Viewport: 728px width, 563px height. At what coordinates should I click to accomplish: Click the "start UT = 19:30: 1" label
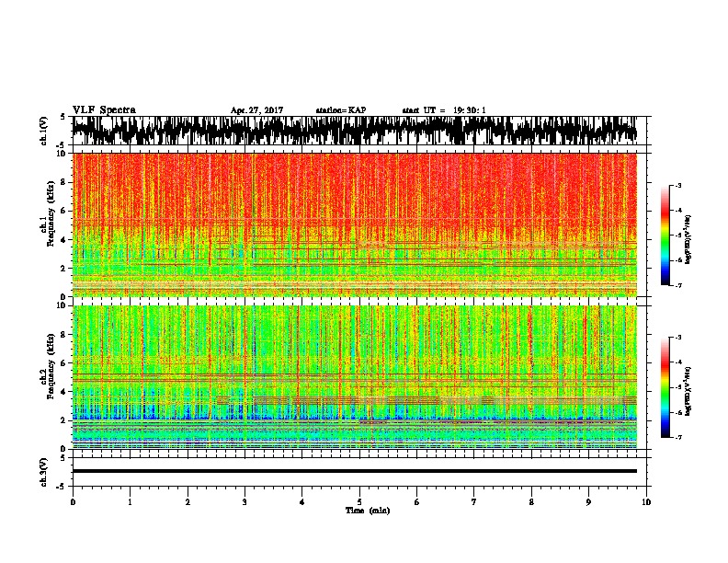point(444,110)
